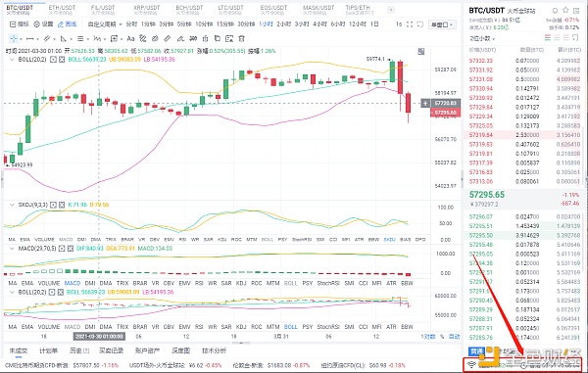Image resolution: width=588 pixels, height=373 pixels.
Task: Add a new pair tab with plus icon
Action: click(391, 10)
